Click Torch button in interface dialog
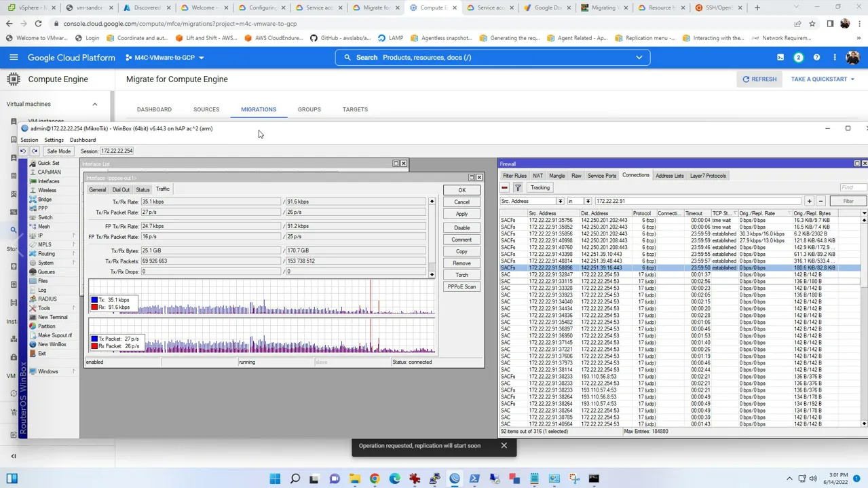 (x=461, y=275)
